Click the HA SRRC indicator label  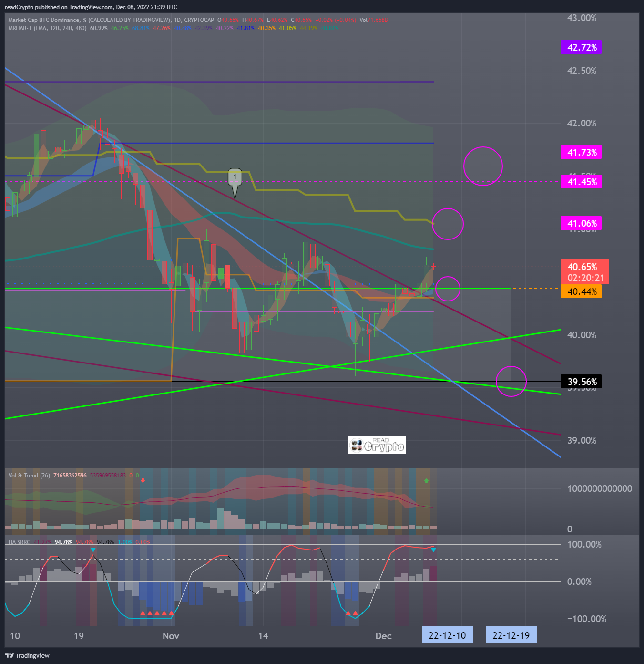coord(19,542)
